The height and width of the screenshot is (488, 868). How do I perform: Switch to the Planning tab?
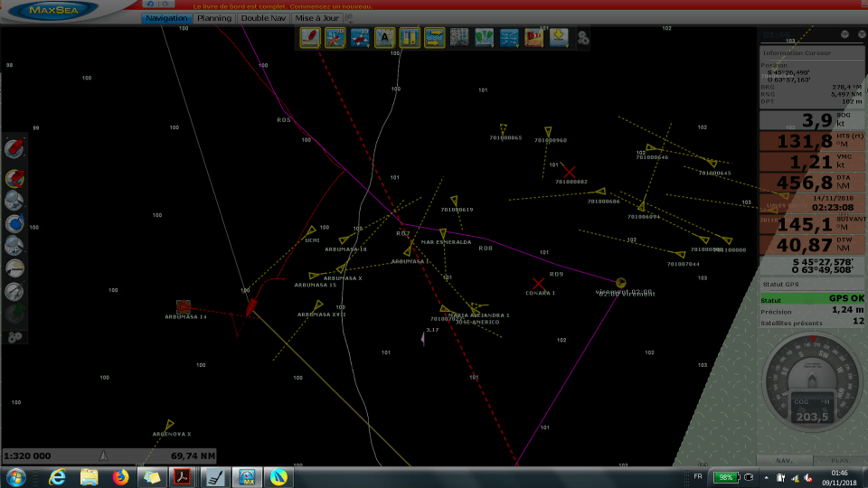(x=214, y=17)
